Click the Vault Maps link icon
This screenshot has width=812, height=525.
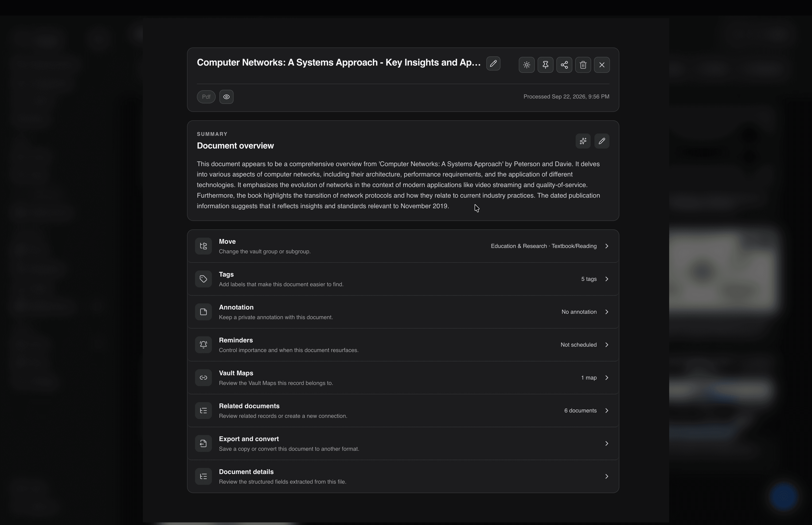point(203,378)
